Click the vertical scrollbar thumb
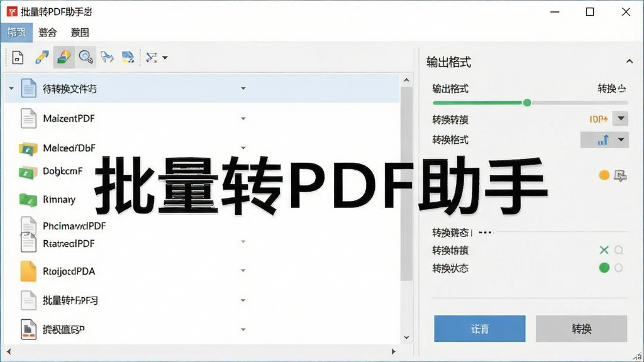Image resolution: width=644 pixels, height=362 pixels. 406,184
